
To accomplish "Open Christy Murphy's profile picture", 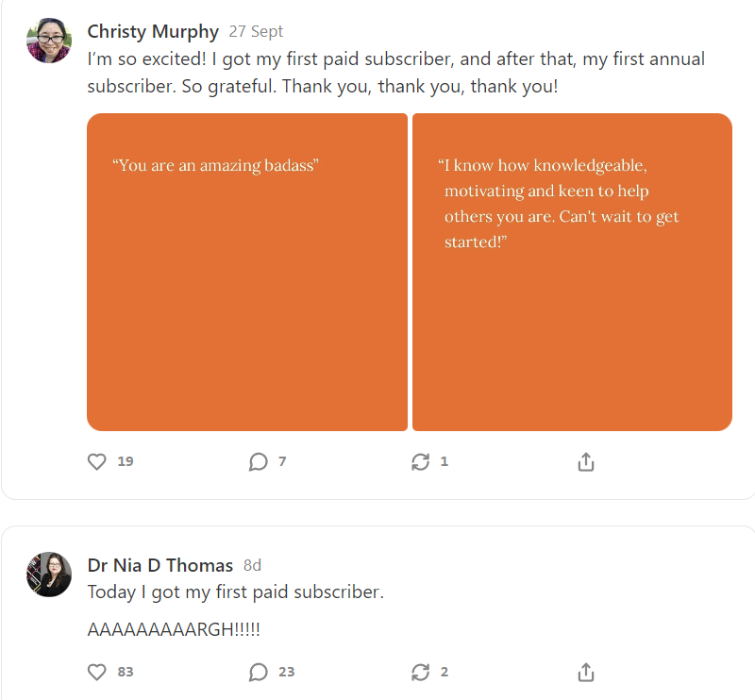I will 48,40.
